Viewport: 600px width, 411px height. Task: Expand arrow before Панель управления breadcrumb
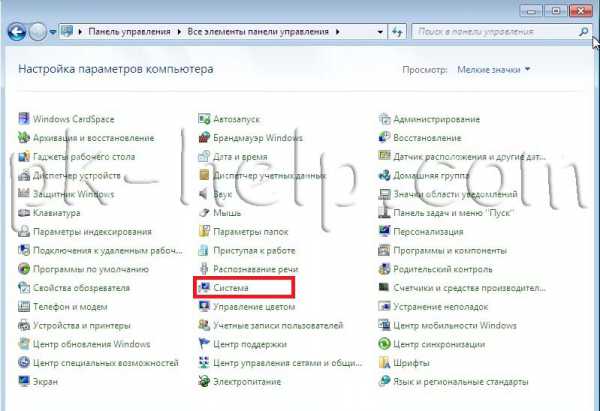[80, 32]
